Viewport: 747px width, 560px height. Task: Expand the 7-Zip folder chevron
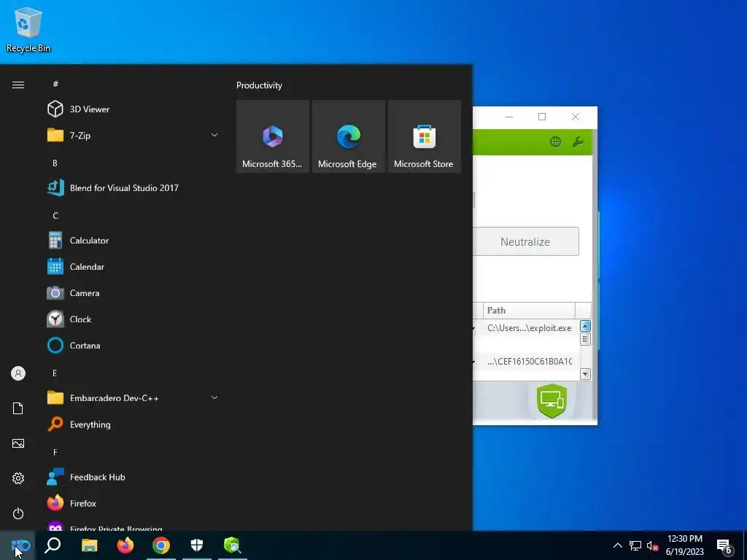(x=214, y=135)
